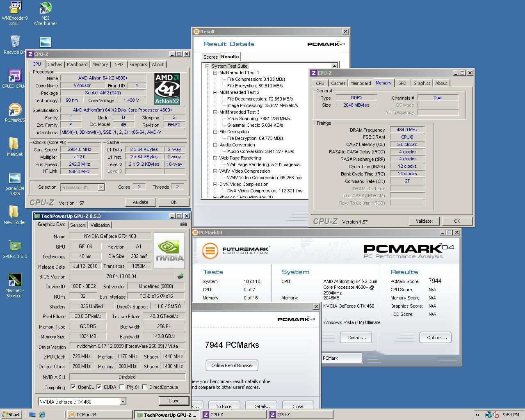The width and height of the screenshot is (525, 420).
Task: Switch to Scores tab in Result window
Action: coord(210,57)
